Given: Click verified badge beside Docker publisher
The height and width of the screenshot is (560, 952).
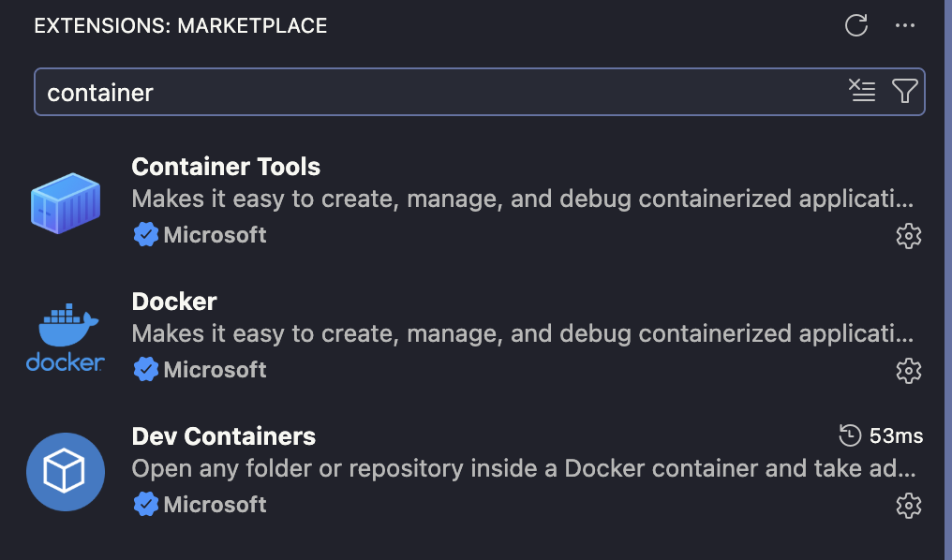Looking at the screenshot, I should coord(146,370).
